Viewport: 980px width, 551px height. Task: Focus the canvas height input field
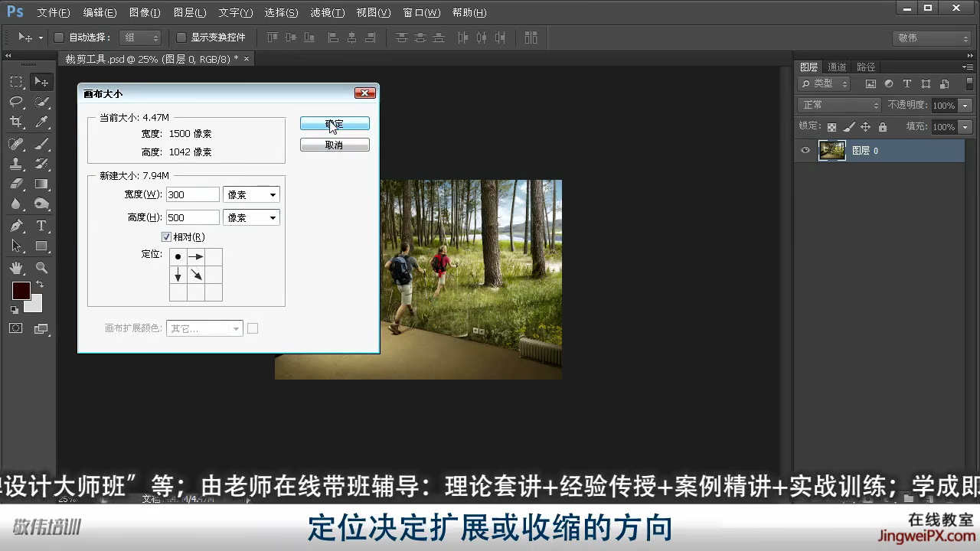(192, 218)
